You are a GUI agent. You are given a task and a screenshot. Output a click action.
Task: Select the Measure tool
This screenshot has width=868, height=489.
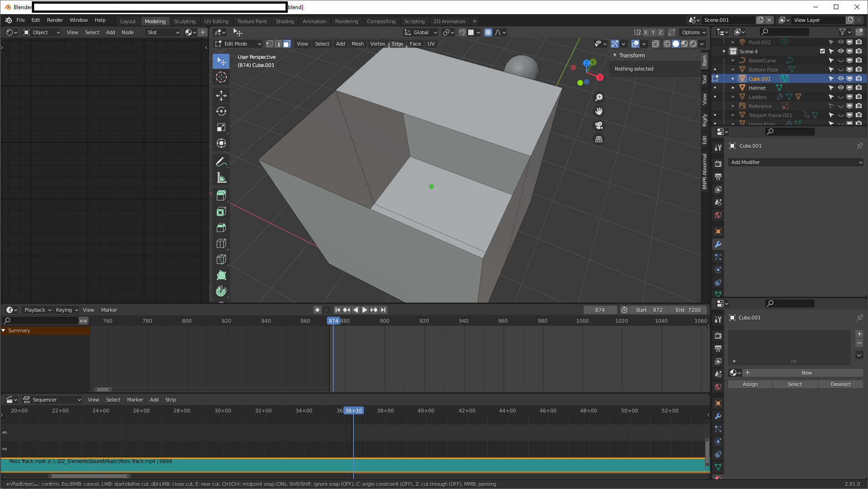221,178
